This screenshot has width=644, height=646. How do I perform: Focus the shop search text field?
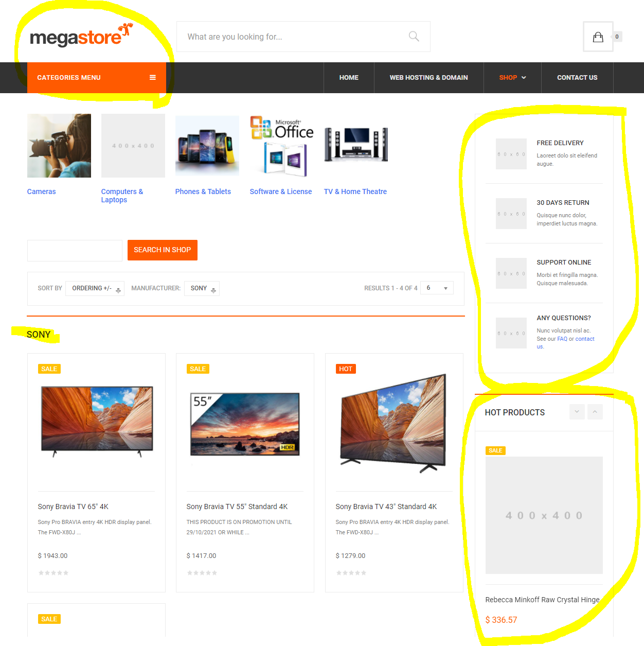click(75, 250)
